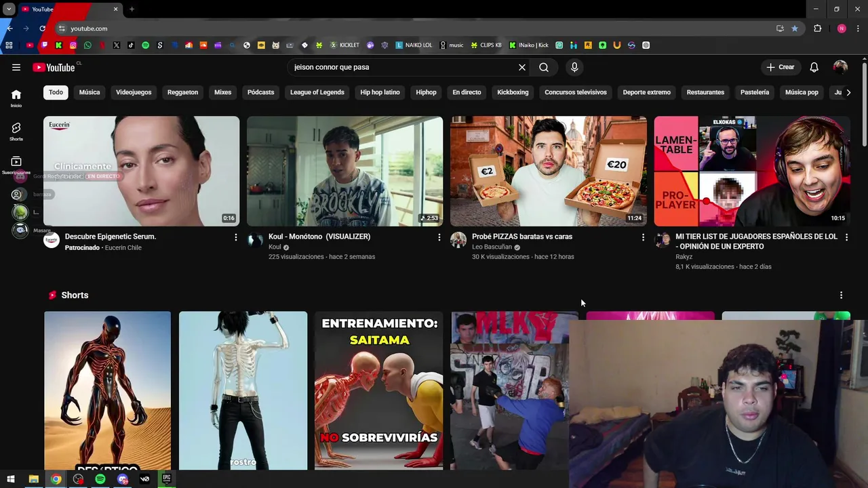The width and height of the screenshot is (868, 488).
Task: Open the X (Twitter) bookmark
Action: tap(117, 45)
